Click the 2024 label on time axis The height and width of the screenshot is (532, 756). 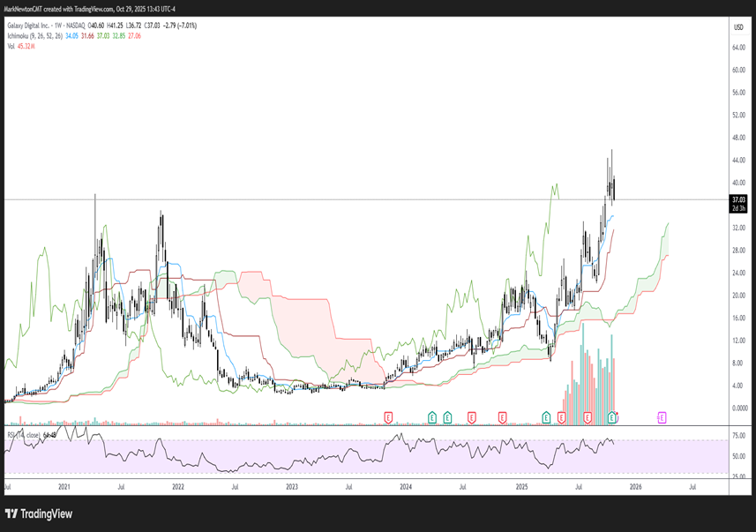tap(405, 486)
